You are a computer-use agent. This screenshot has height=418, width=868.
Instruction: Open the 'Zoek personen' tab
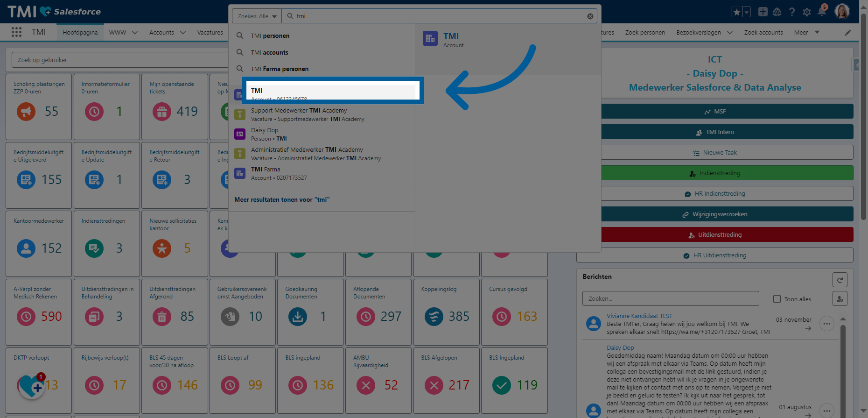[x=645, y=32]
